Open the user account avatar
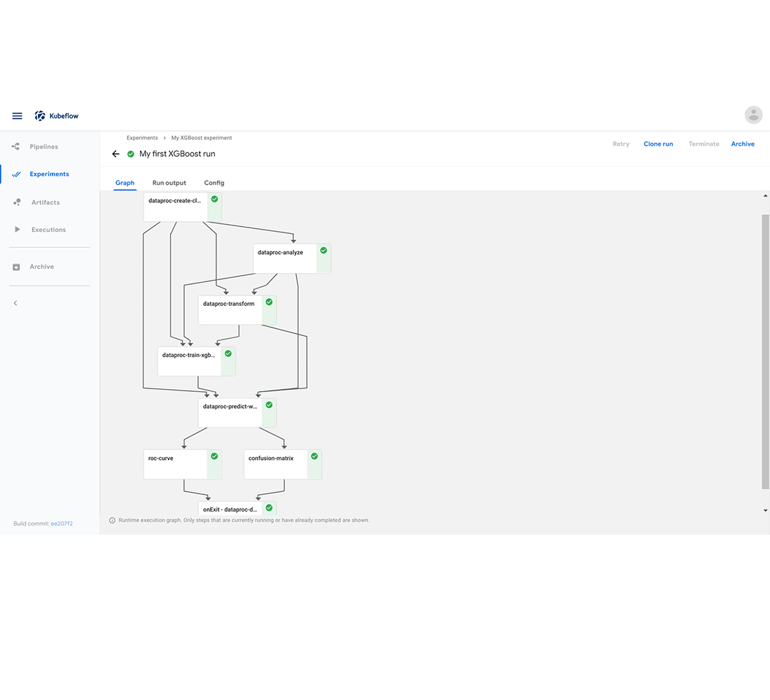Viewport: 770px width, 700px height. pos(753,115)
